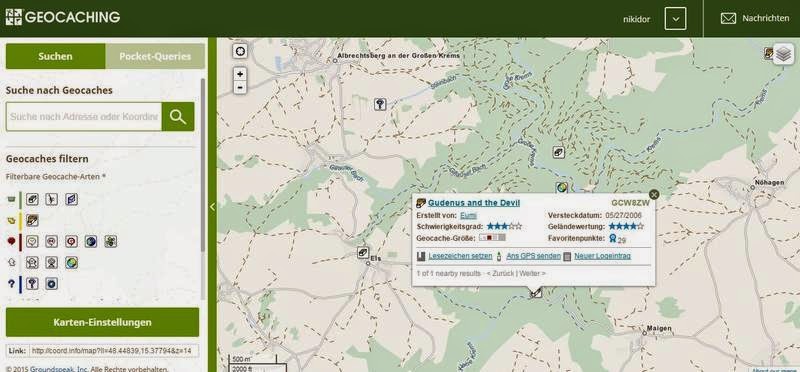This screenshot has height=372, width=800.
Task: Select the EarthCache marker on the map
Action: [562, 187]
